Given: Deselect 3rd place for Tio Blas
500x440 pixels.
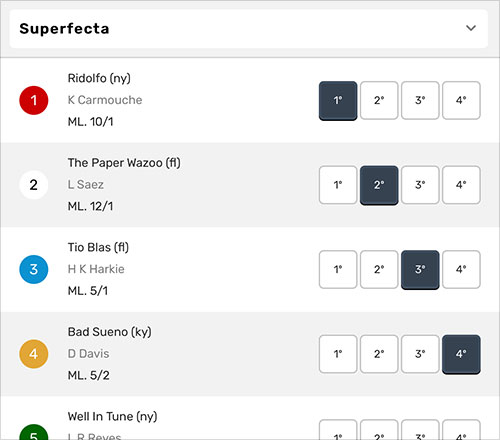Looking at the screenshot, I should (420, 270).
